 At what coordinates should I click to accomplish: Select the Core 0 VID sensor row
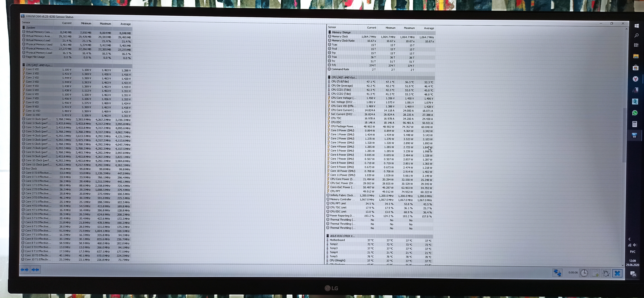pyautogui.click(x=32, y=69)
